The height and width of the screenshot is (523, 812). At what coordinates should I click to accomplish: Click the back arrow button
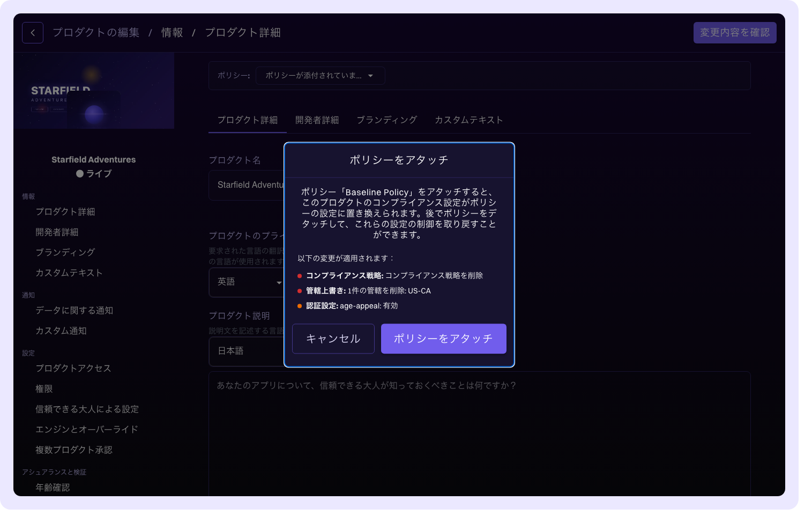(x=33, y=33)
